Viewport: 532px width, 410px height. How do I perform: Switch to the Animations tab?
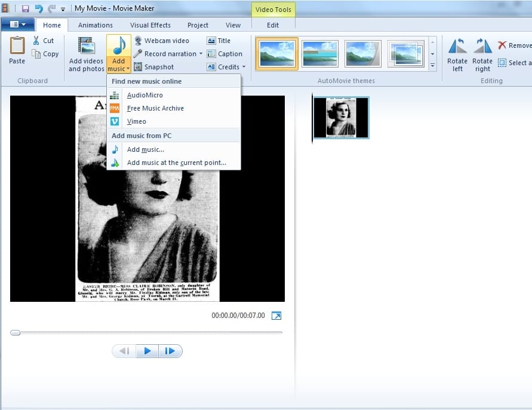(95, 25)
